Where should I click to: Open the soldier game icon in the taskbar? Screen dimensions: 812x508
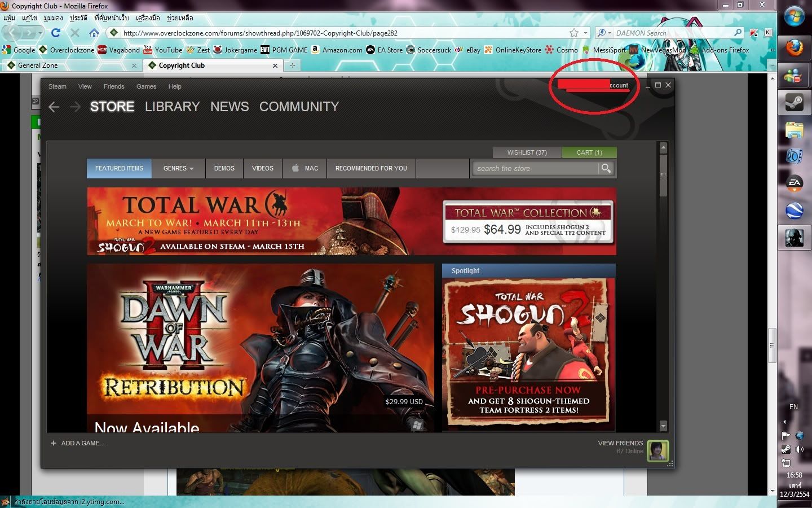click(x=794, y=238)
